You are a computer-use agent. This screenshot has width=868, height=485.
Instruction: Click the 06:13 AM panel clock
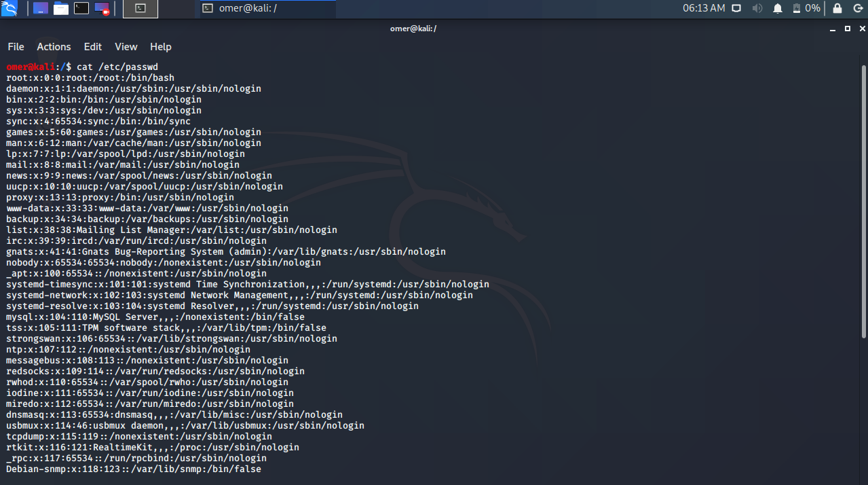point(703,8)
